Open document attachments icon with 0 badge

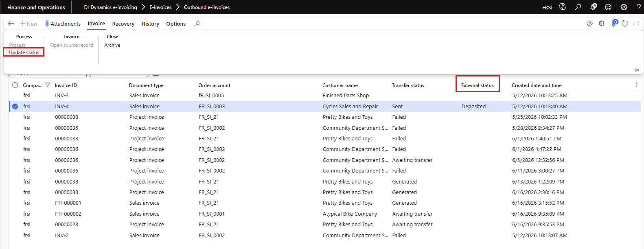[x=614, y=23]
